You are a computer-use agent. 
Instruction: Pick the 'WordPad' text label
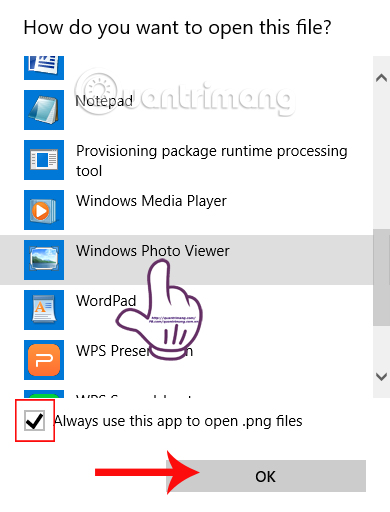106,301
